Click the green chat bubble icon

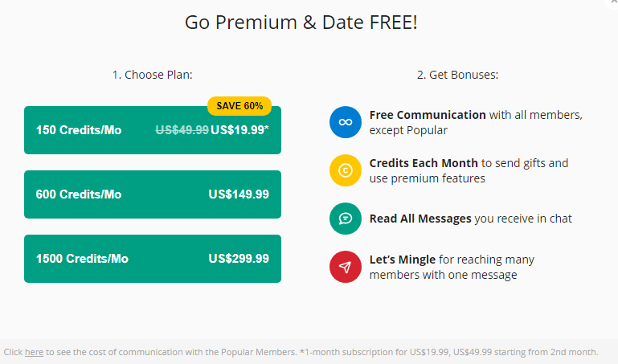tap(346, 219)
